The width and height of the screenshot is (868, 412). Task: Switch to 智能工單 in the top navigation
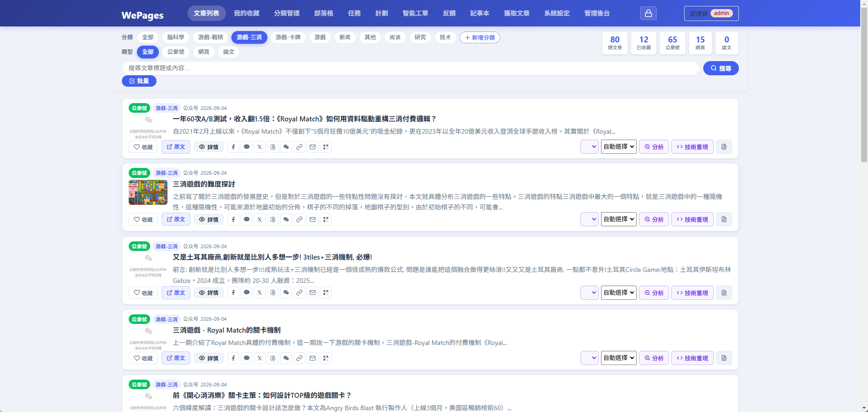(415, 13)
